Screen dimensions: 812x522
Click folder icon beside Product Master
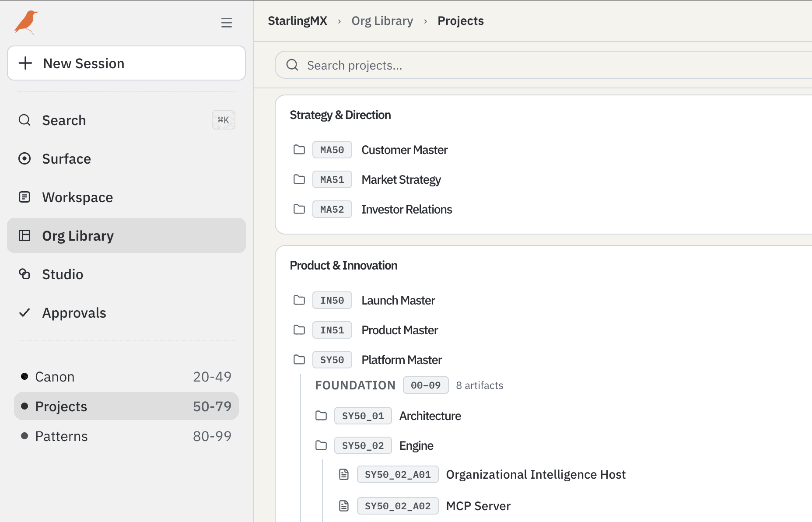coord(299,330)
